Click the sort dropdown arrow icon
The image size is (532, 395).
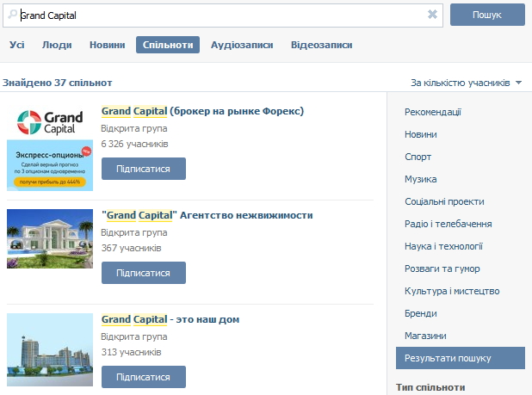pos(518,83)
